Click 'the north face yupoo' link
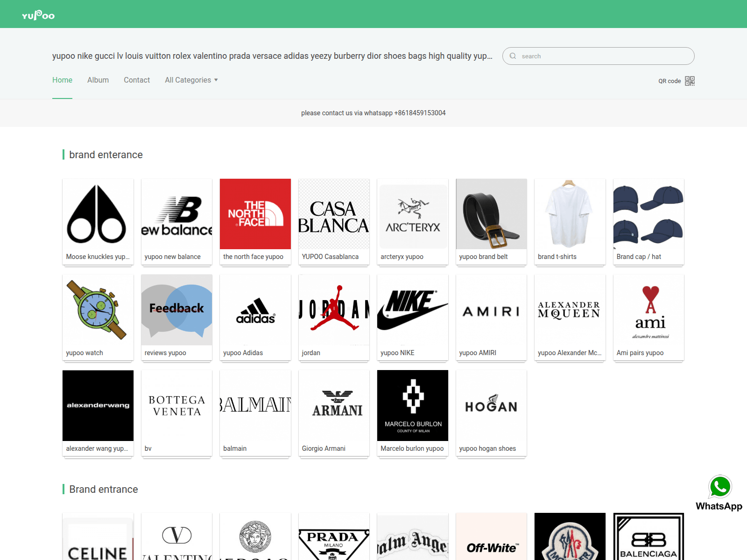This screenshot has height=560, width=747. [x=253, y=257]
